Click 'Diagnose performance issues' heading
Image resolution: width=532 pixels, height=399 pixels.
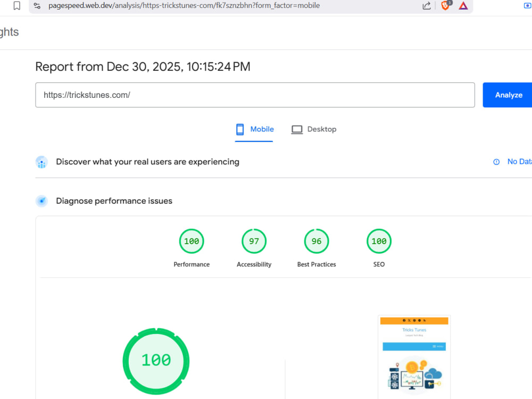click(114, 201)
